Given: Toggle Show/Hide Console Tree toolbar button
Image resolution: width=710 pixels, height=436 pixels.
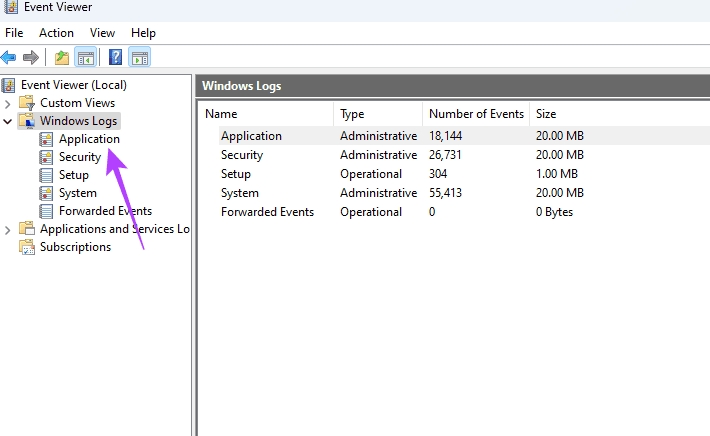Looking at the screenshot, I should 86,57.
